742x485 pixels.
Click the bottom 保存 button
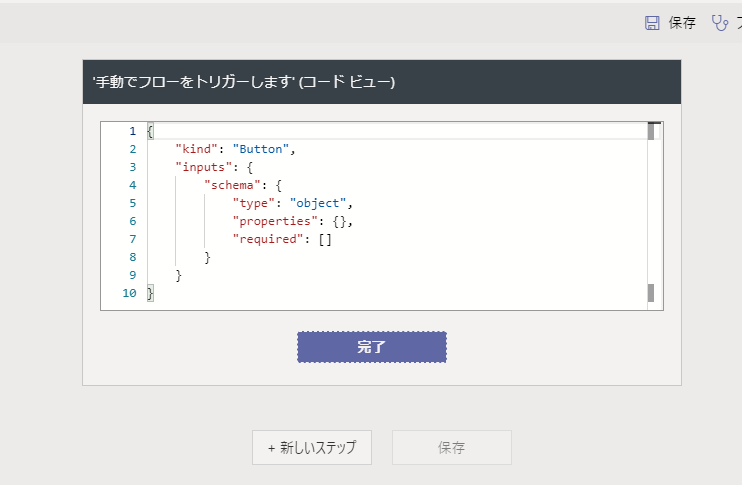(x=451, y=447)
